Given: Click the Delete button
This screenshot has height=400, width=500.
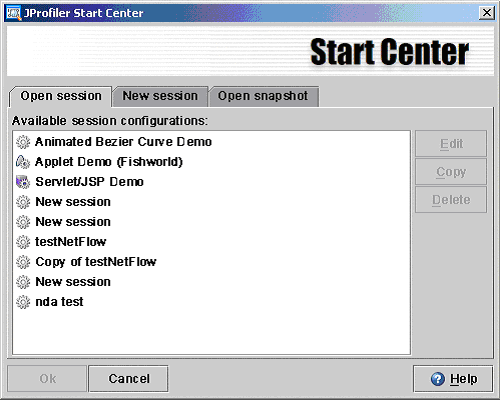Looking at the screenshot, I should (451, 200).
